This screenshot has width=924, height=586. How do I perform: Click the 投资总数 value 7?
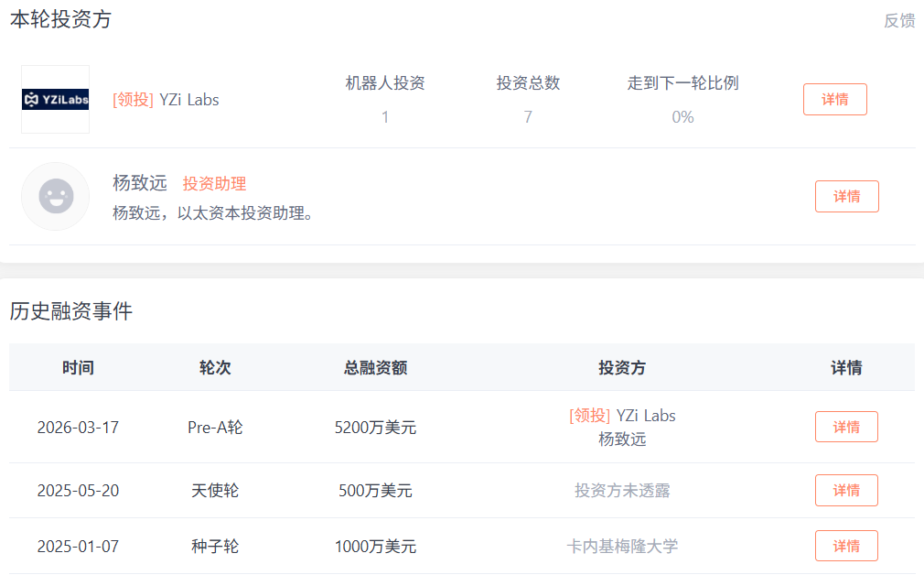coord(528,117)
